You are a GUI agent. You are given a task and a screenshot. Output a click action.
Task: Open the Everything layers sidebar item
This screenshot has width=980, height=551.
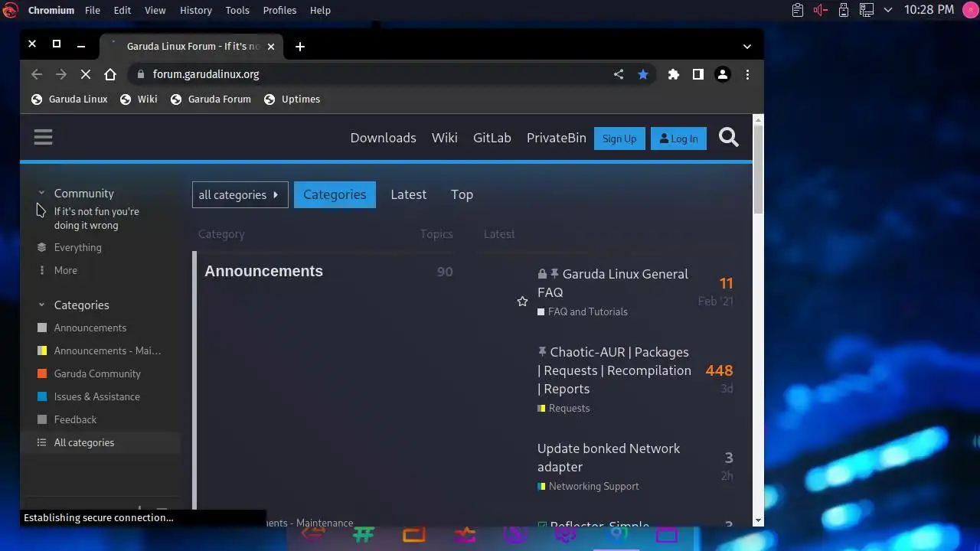[77, 247]
